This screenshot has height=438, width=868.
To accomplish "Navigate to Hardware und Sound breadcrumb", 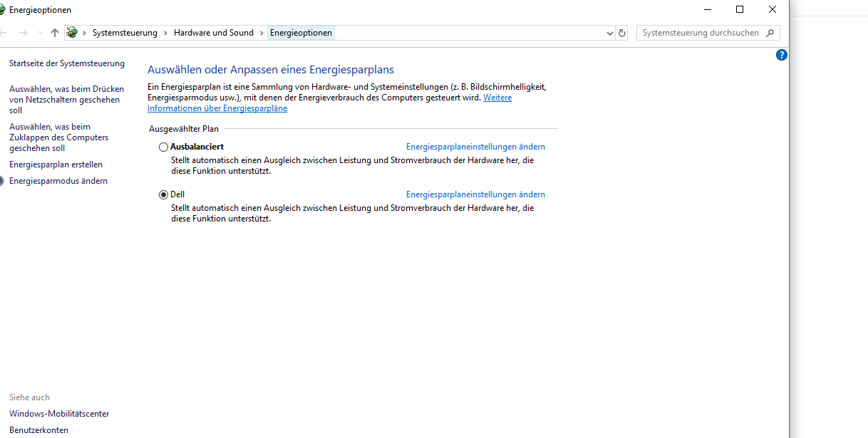I will point(214,33).
